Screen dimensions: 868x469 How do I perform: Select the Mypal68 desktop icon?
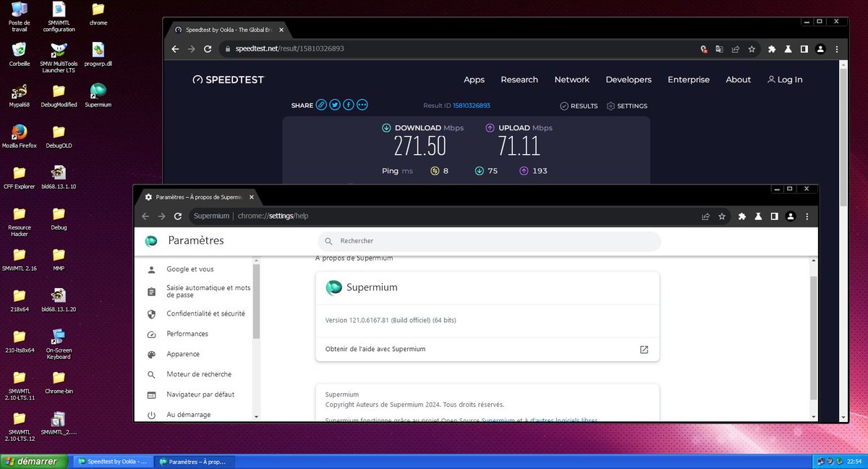20,96
